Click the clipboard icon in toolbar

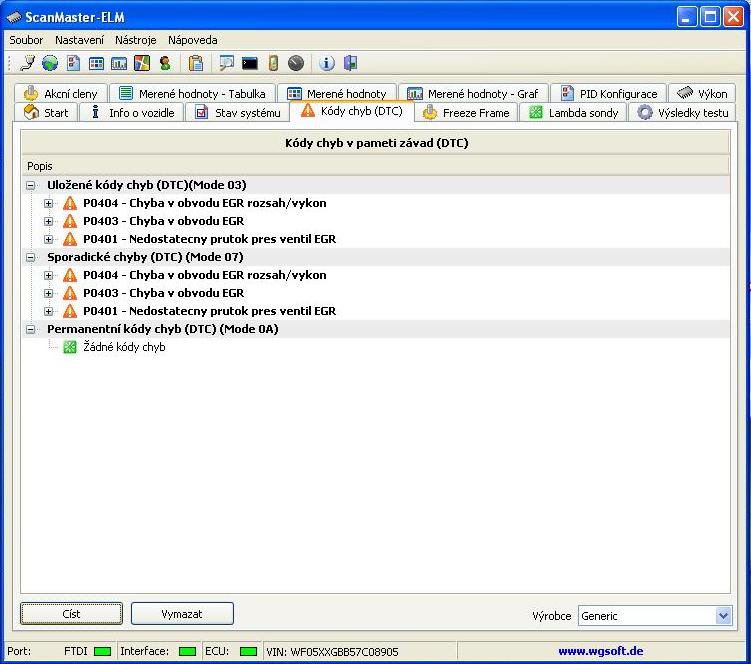click(x=196, y=63)
